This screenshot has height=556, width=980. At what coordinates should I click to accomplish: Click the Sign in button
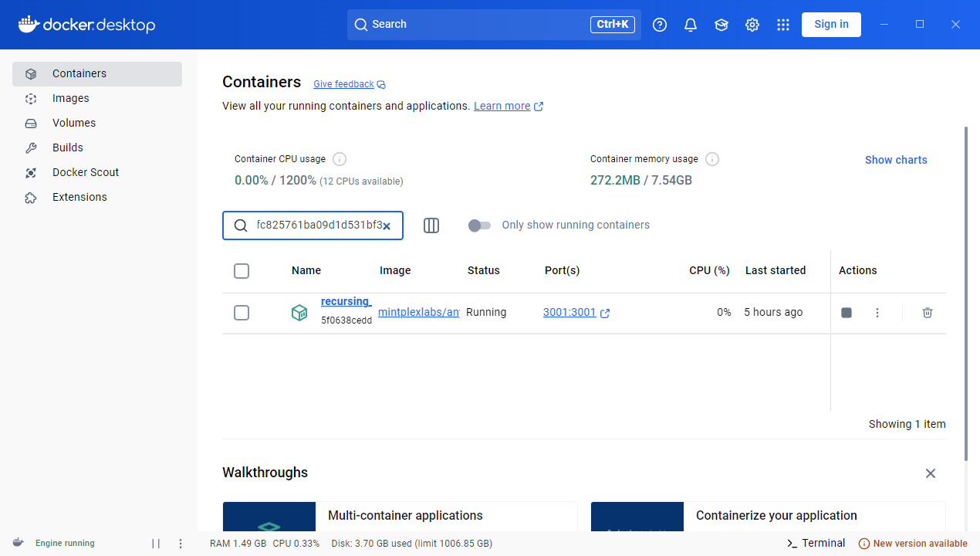(x=831, y=25)
